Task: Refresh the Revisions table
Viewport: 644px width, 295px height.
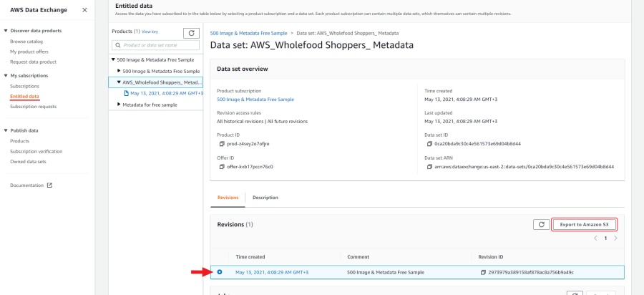Action: point(541,225)
